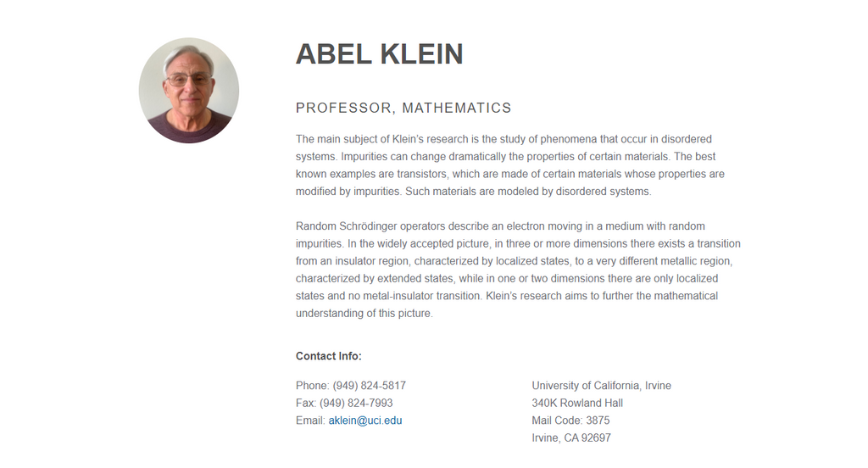Viewport: 868px width, 468px height.
Task: Click the paragraph on Random Schrödinger operators
Action: tap(518, 270)
